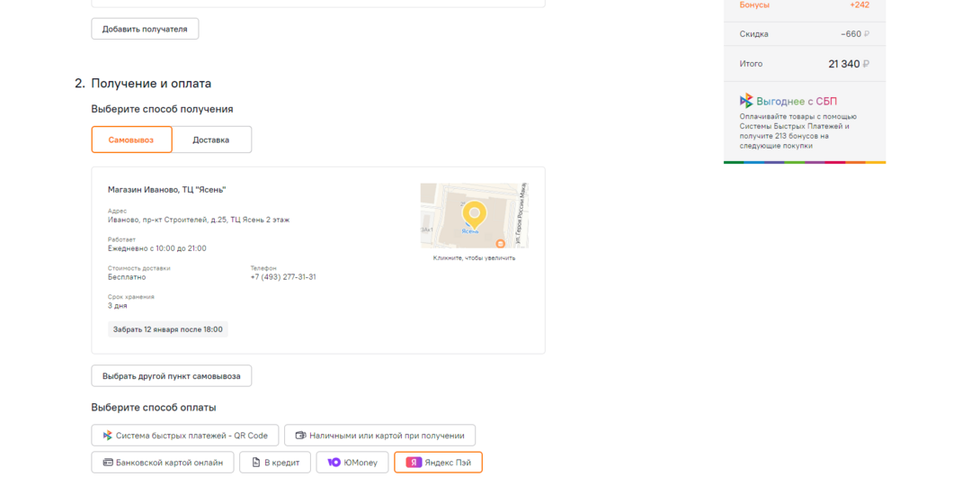Click the "Забрать 12 января после 18:00" chip

[x=168, y=329]
